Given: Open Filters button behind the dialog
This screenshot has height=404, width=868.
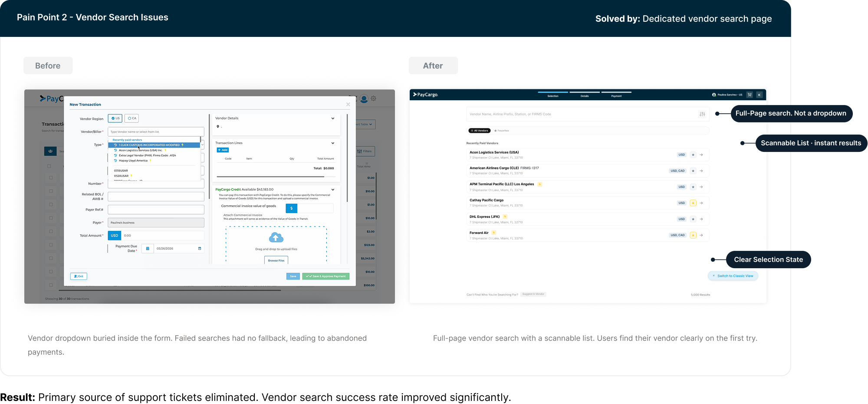Looking at the screenshot, I should (x=365, y=151).
